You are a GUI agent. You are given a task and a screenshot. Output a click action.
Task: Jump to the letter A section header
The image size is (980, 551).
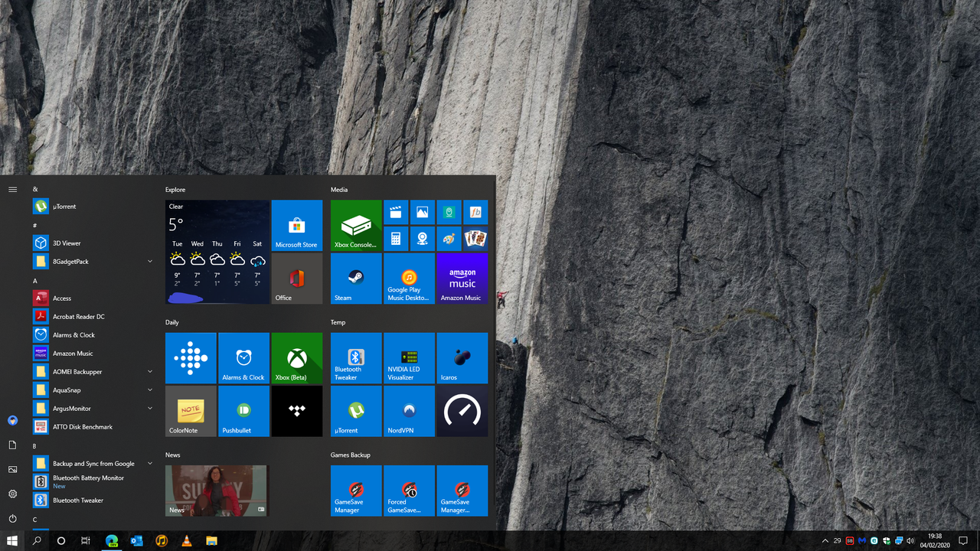pos(35,281)
